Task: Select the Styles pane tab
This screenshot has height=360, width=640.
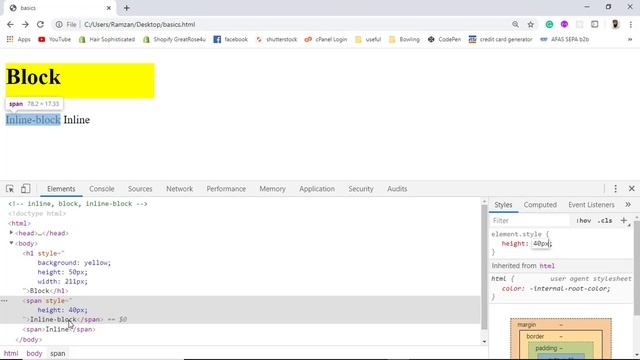Action: [503, 204]
